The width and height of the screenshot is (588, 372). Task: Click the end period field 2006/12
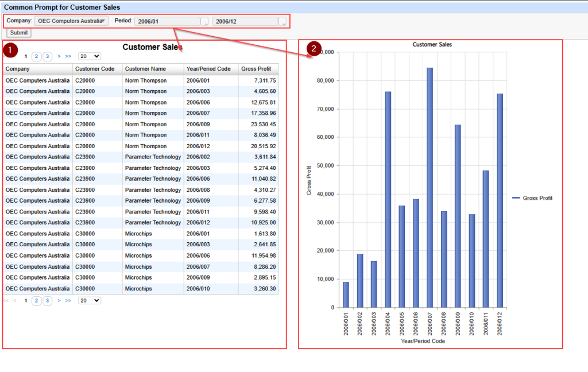pos(245,21)
